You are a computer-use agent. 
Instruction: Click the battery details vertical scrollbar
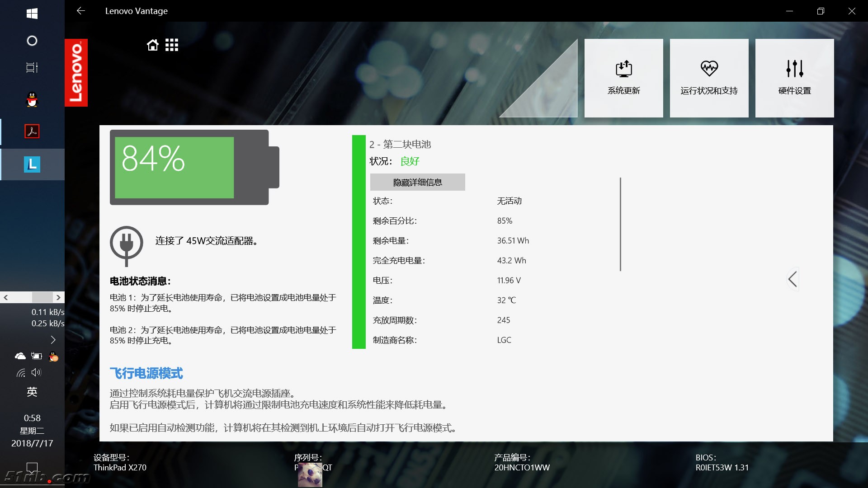click(620, 225)
